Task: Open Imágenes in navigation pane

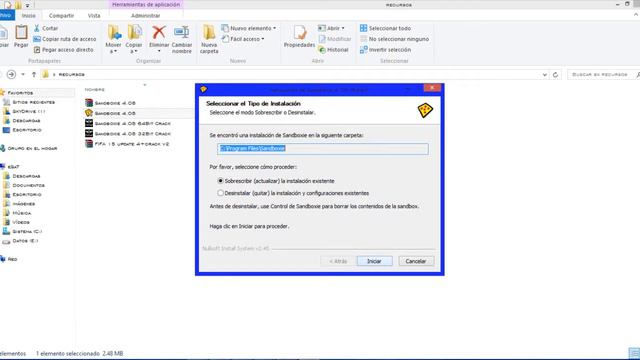Action: coord(19,203)
